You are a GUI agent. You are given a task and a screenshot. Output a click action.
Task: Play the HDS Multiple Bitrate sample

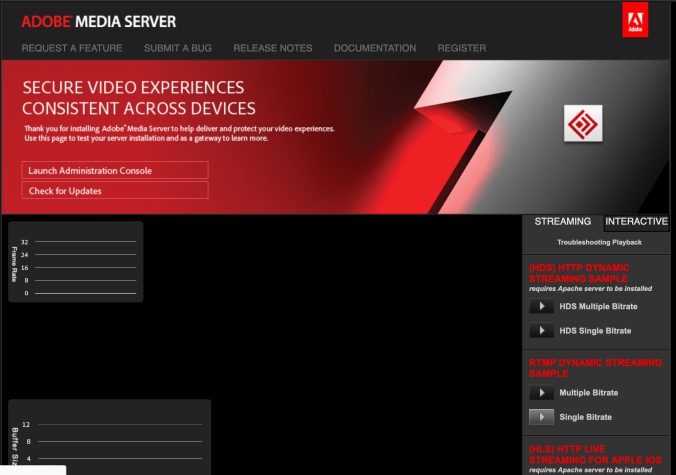(x=541, y=307)
